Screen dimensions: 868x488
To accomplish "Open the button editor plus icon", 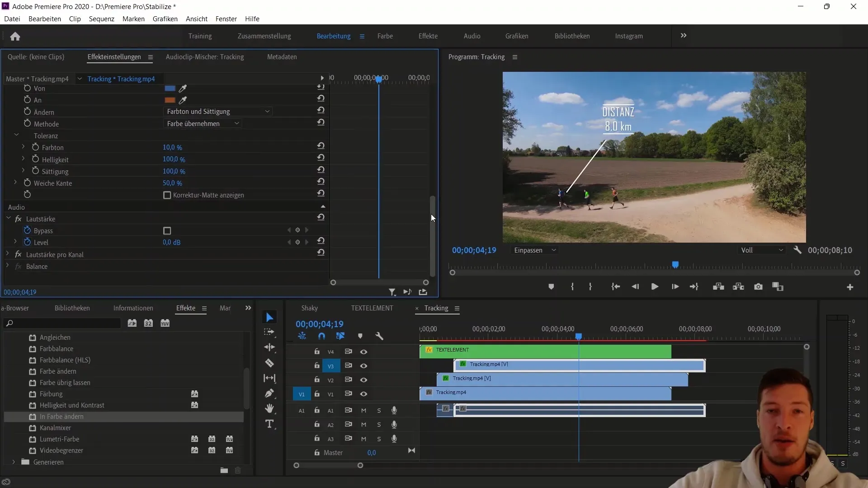I will click(850, 287).
